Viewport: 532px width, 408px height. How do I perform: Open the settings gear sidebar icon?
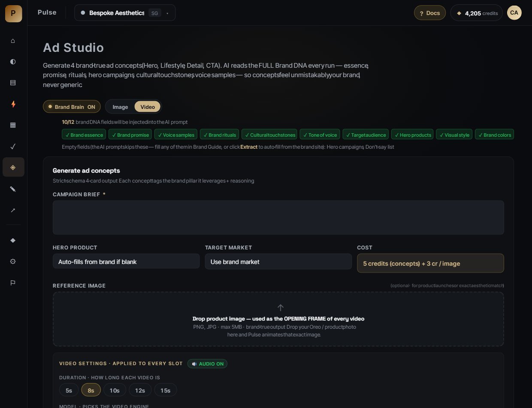click(13, 261)
